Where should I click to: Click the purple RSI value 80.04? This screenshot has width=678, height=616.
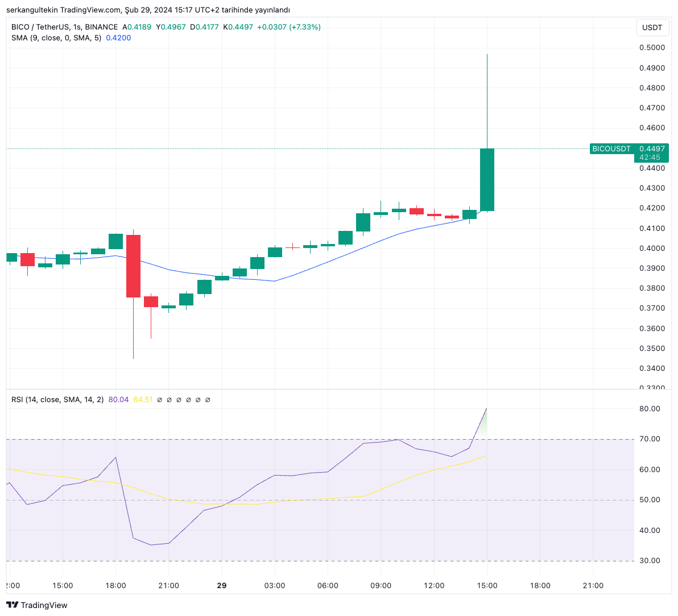118,400
